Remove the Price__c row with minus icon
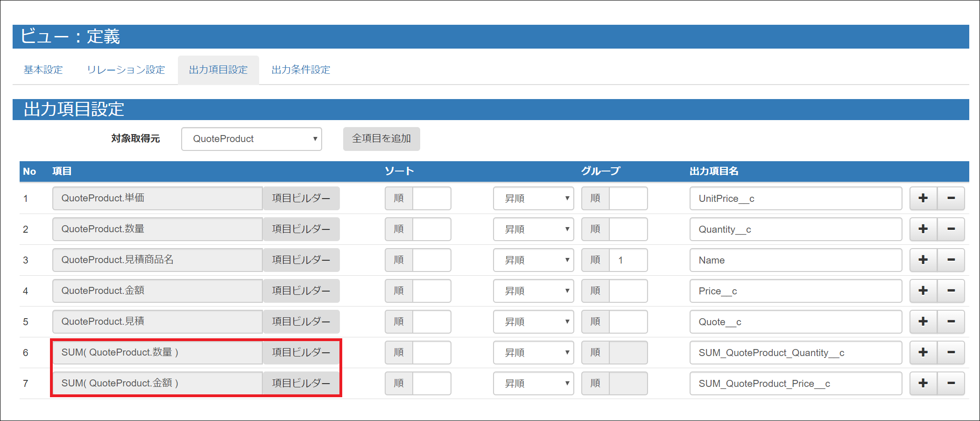The width and height of the screenshot is (980, 421). (x=951, y=291)
